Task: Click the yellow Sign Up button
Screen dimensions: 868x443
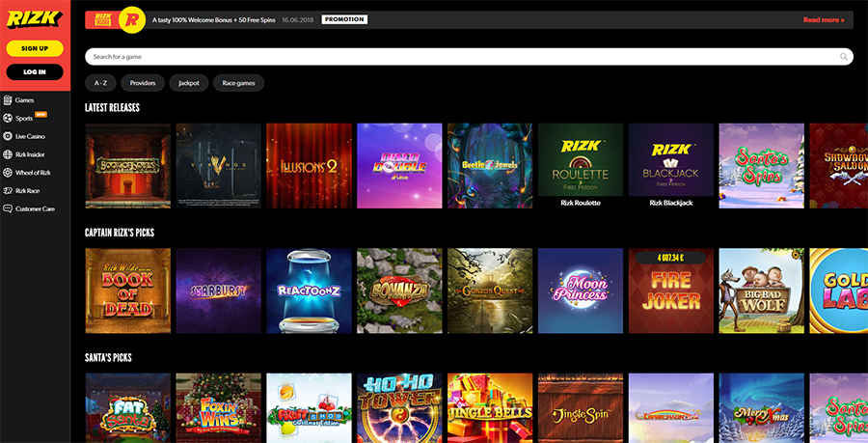Action: coord(35,48)
